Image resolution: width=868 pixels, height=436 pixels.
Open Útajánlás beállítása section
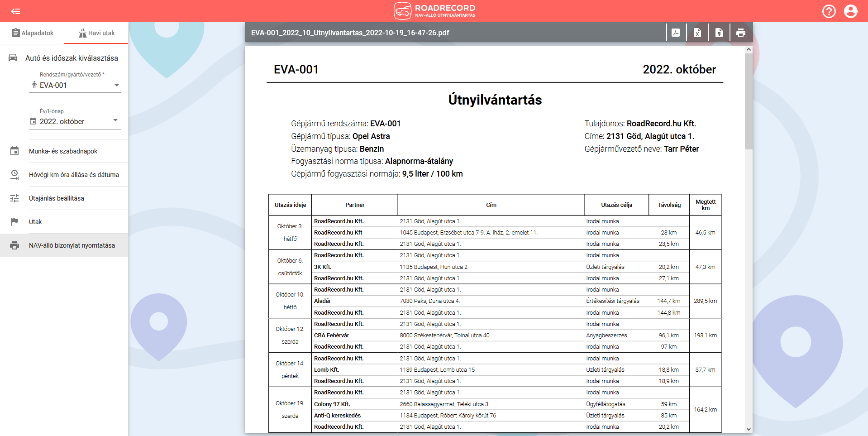(x=64, y=198)
